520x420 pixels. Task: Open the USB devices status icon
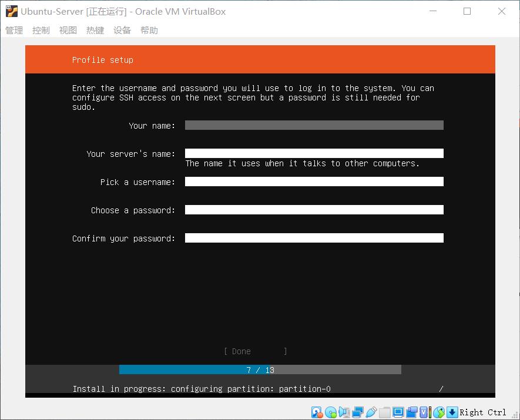coord(370,412)
